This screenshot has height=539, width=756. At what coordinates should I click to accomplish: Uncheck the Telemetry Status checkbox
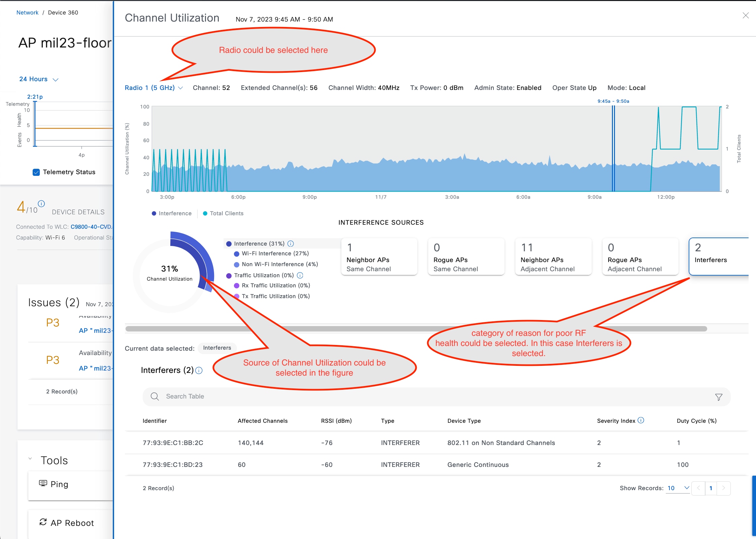click(36, 172)
